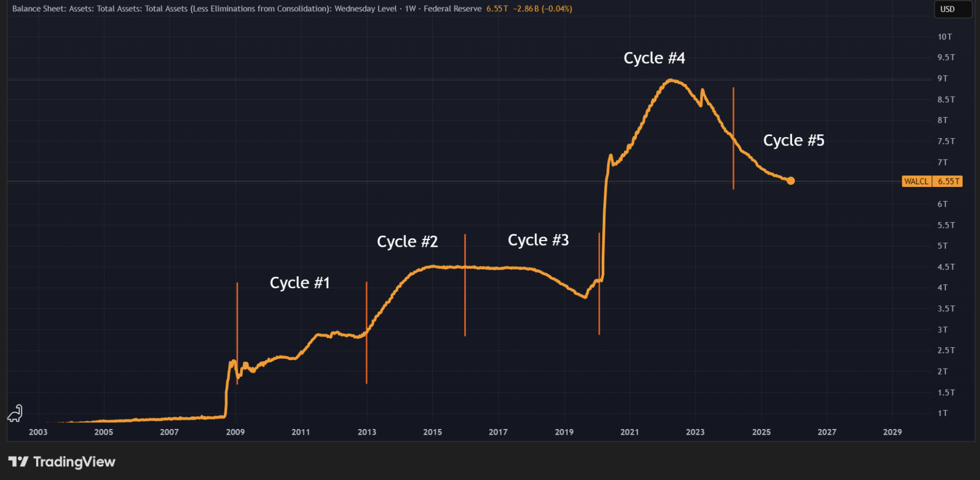Click the 2009 label on time axis
The width and height of the screenshot is (980, 480).
click(x=235, y=432)
